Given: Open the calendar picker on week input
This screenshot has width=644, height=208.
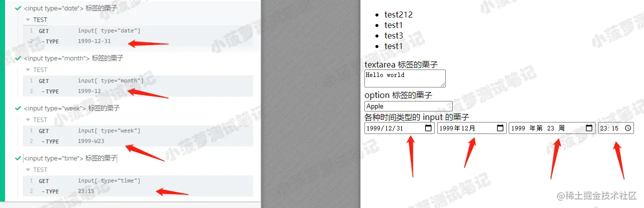Looking at the screenshot, I should coord(590,128).
